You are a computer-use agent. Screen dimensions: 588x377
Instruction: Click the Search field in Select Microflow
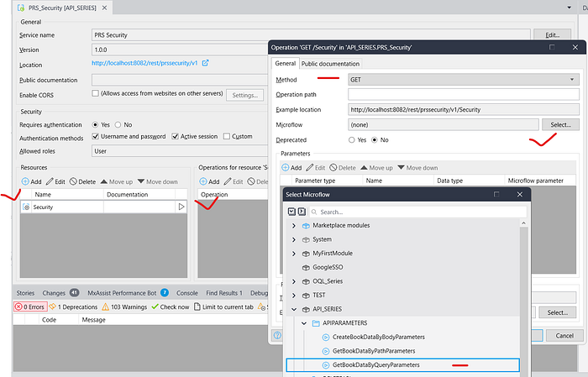[x=412, y=212]
